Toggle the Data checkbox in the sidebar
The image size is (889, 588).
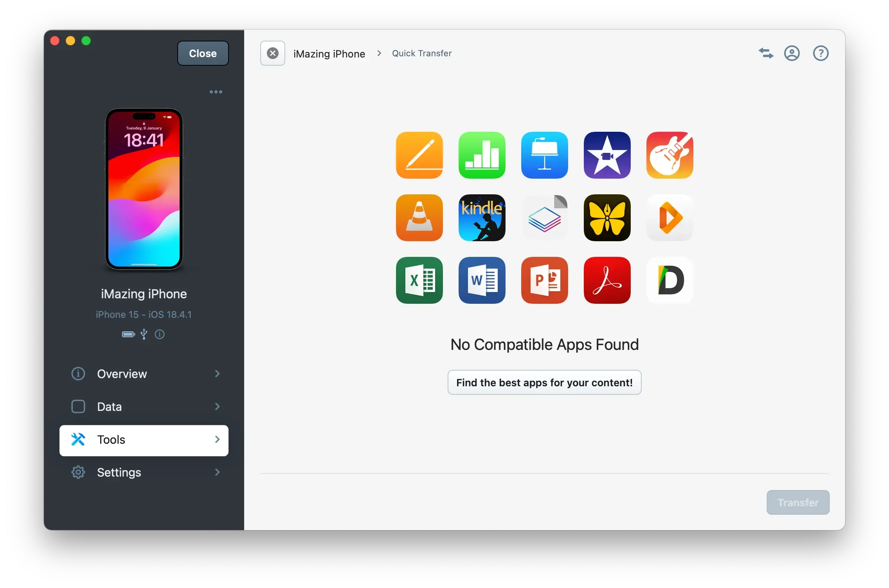[x=78, y=407]
